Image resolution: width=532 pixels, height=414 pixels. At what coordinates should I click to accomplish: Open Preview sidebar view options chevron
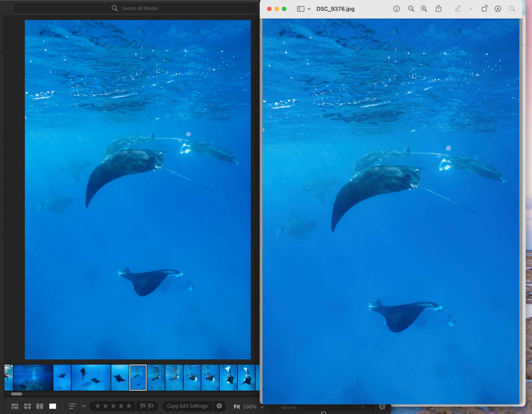309,9
